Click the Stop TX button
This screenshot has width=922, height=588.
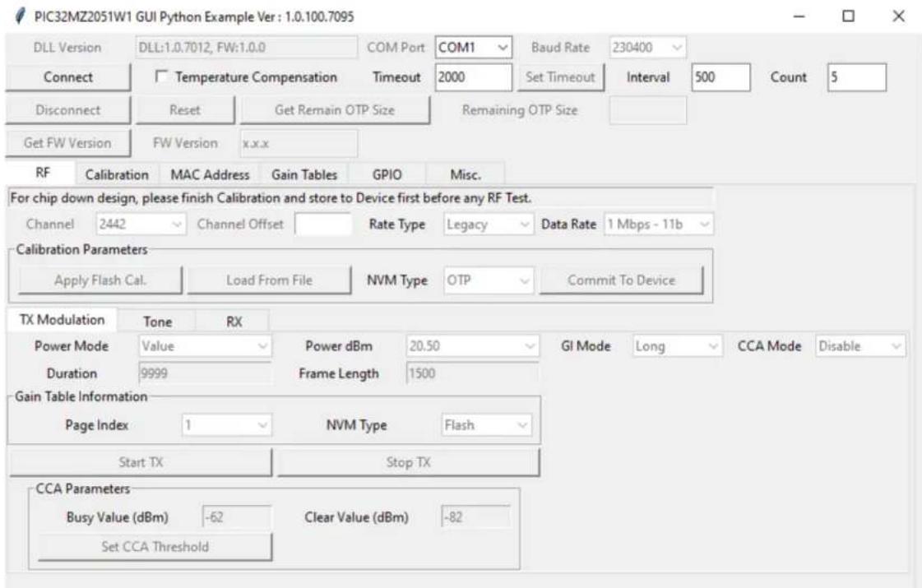click(x=409, y=463)
